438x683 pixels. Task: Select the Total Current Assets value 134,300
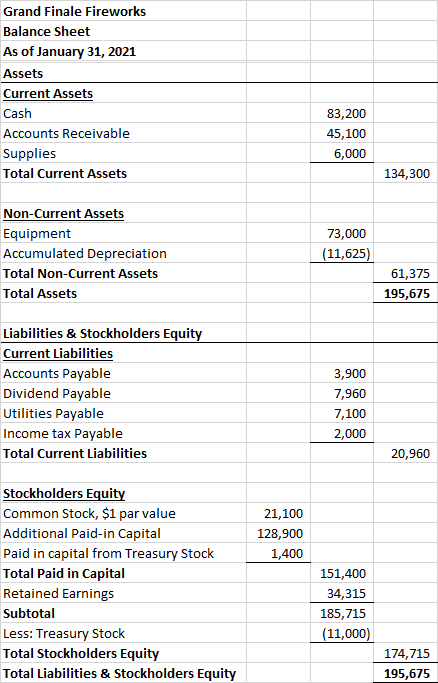(x=406, y=173)
